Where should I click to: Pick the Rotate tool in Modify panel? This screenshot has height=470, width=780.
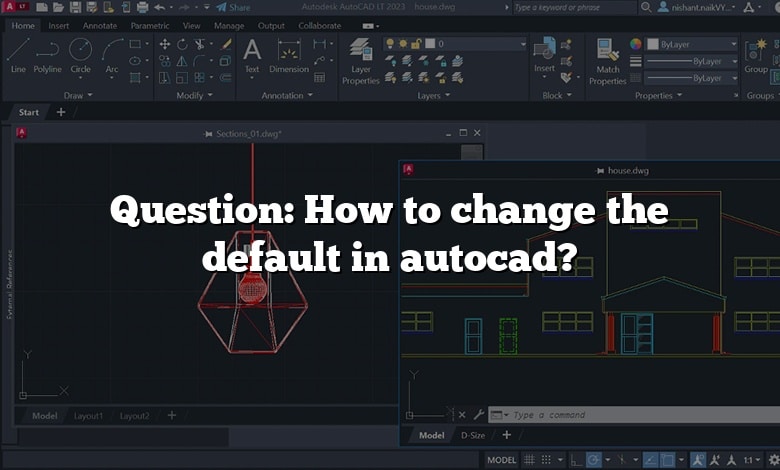click(x=182, y=44)
